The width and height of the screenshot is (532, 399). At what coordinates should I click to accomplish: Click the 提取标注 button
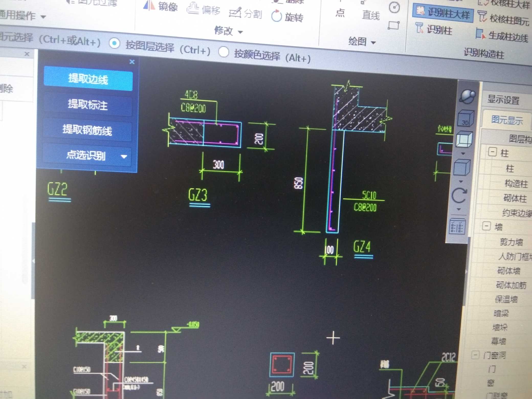coord(88,105)
